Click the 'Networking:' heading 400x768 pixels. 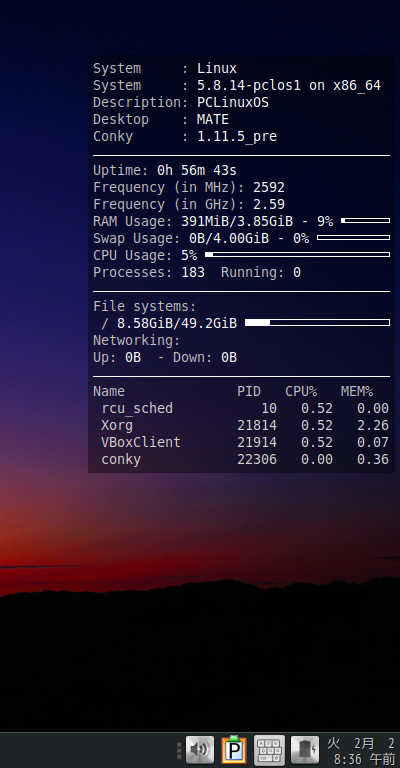[137, 341]
